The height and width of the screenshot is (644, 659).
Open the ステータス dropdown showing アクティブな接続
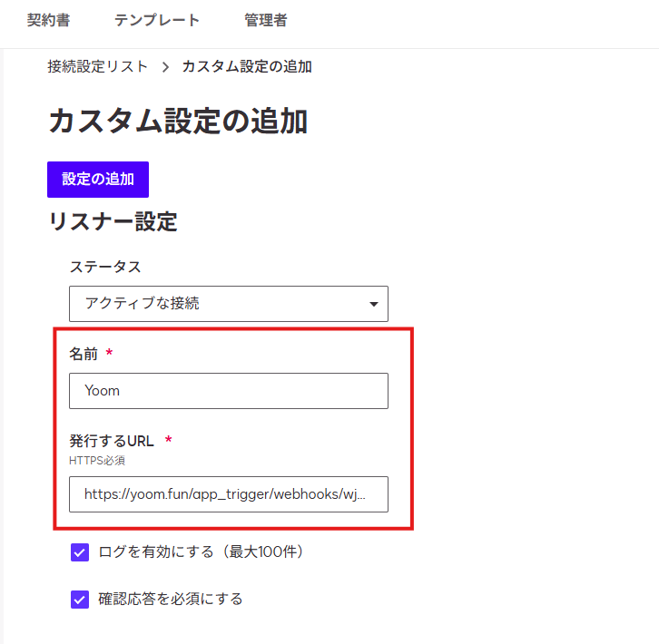tap(229, 304)
